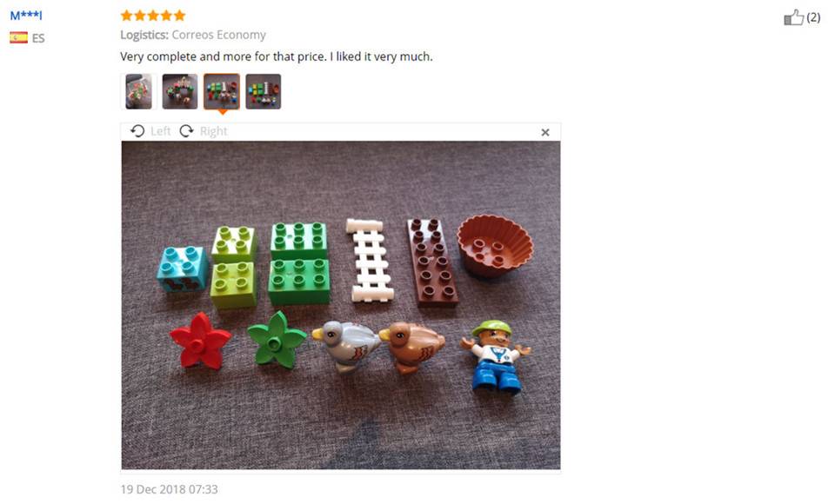
Task: Click reviewer name M***l
Action: 26,16
